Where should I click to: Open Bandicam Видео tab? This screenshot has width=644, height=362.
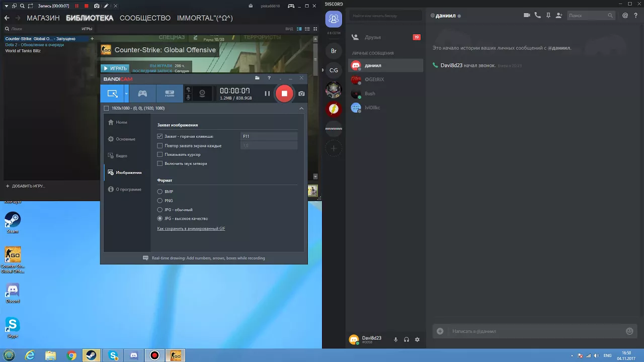click(x=118, y=156)
